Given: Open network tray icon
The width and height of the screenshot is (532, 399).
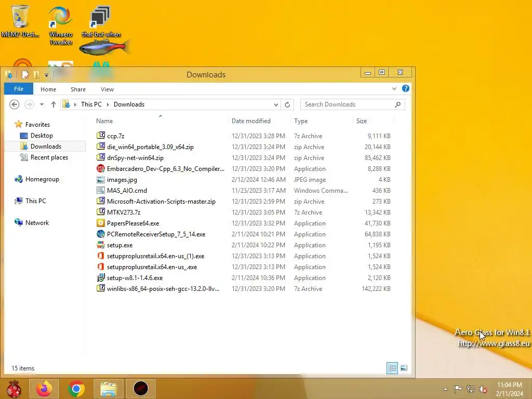Looking at the screenshot, I should pyautogui.click(x=471, y=389).
